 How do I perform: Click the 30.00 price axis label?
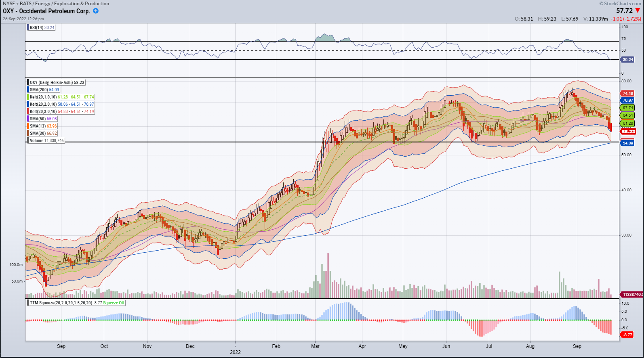pyautogui.click(x=626, y=235)
